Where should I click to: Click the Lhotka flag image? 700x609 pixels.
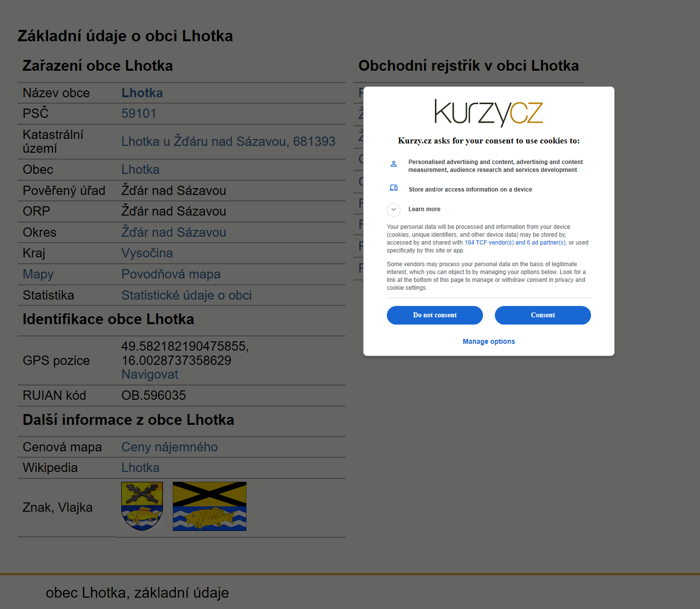coord(210,506)
